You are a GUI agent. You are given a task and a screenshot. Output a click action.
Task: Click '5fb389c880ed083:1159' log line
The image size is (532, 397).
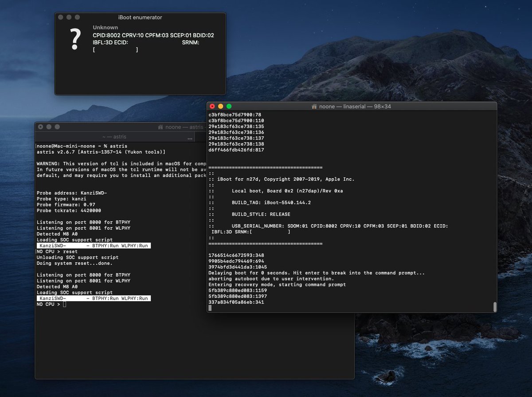(x=238, y=291)
